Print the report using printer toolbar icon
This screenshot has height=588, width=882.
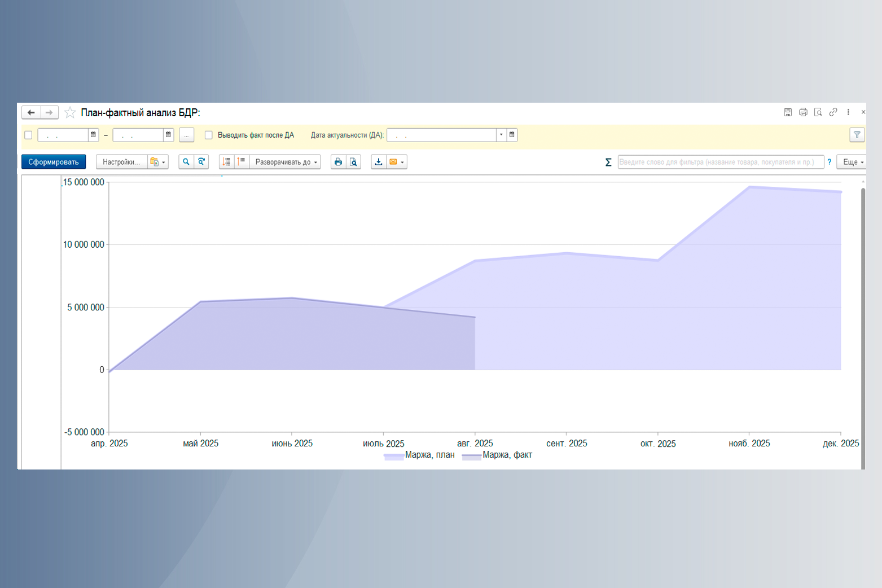(338, 162)
